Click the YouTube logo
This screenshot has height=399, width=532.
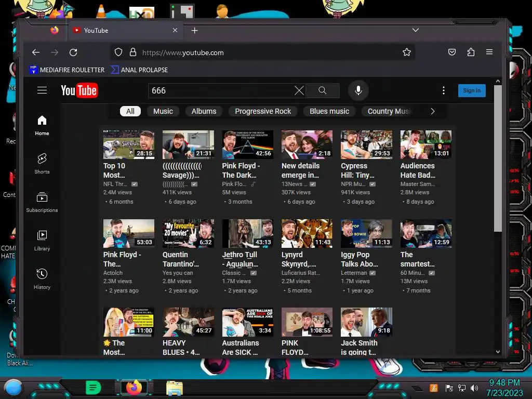tap(79, 90)
